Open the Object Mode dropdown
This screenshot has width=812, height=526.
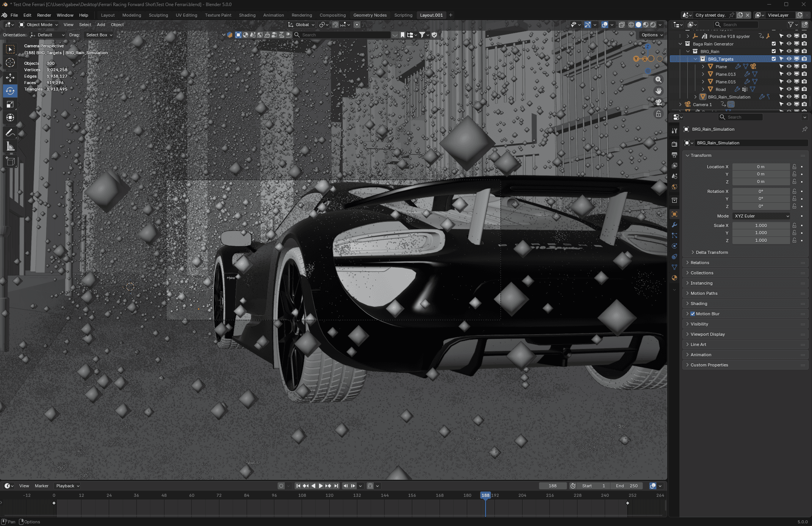[39, 25]
